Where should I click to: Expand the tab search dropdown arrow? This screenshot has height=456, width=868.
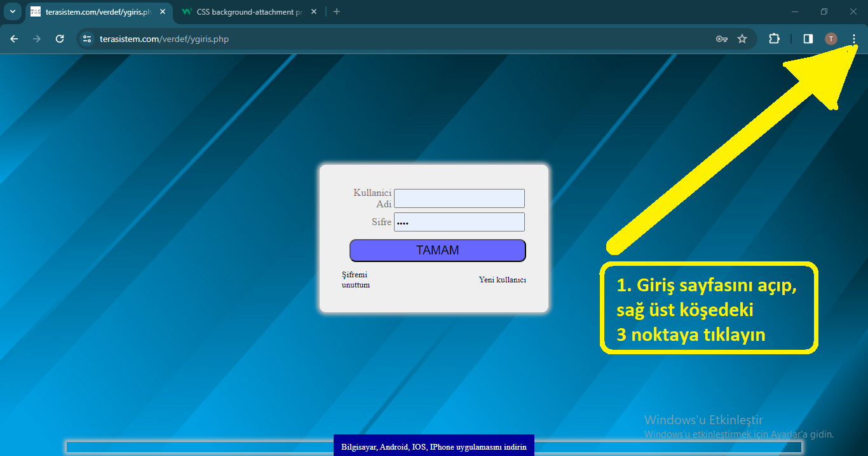[12, 11]
